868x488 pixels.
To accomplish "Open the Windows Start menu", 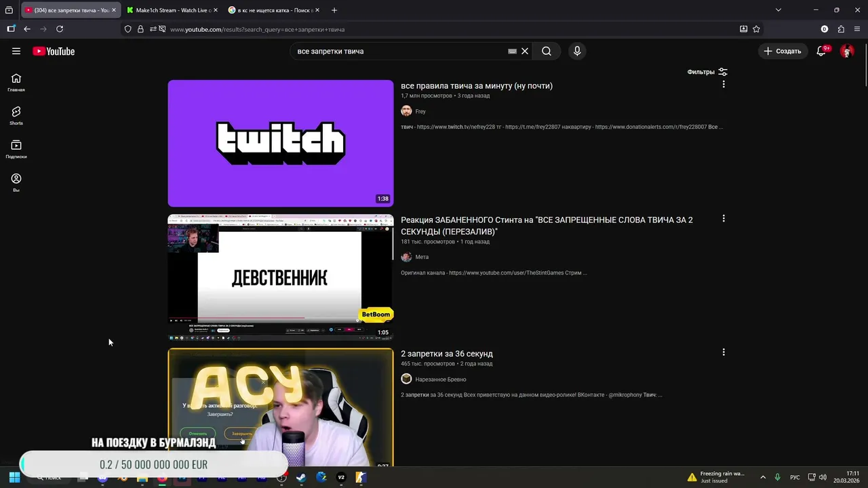I will (14, 477).
